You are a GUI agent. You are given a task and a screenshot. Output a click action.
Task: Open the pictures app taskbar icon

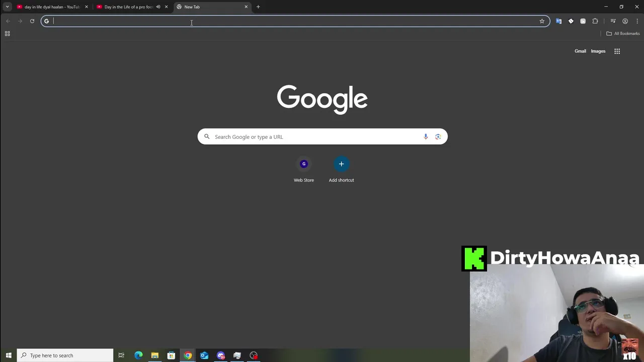pyautogui.click(x=237, y=355)
